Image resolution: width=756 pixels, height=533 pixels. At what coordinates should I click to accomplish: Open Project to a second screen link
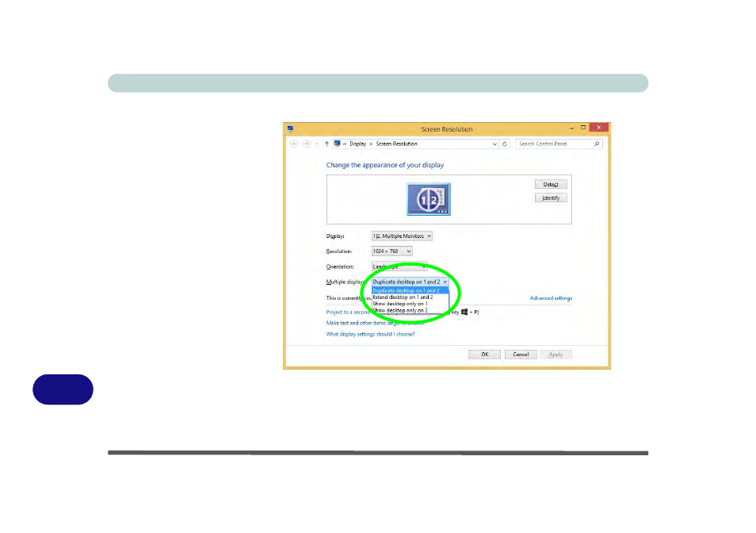pyautogui.click(x=348, y=312)
